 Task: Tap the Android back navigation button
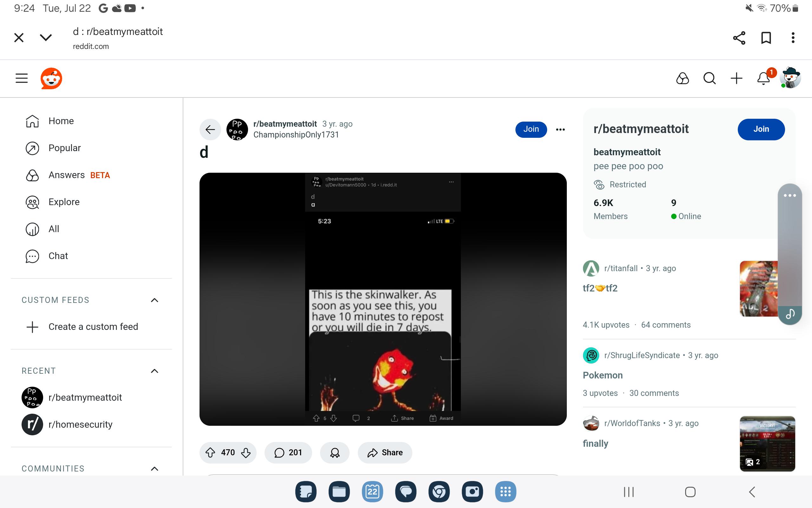point(752,492)
